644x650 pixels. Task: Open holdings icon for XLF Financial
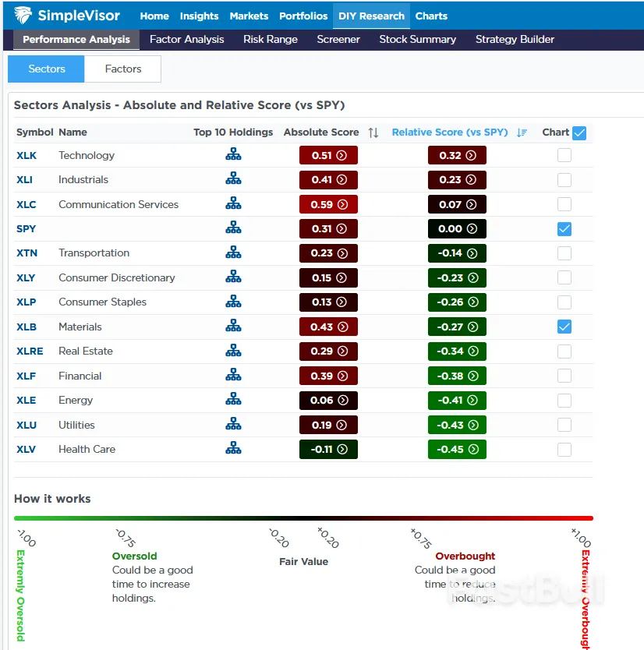pyautogui.click(x=233, y=376)
